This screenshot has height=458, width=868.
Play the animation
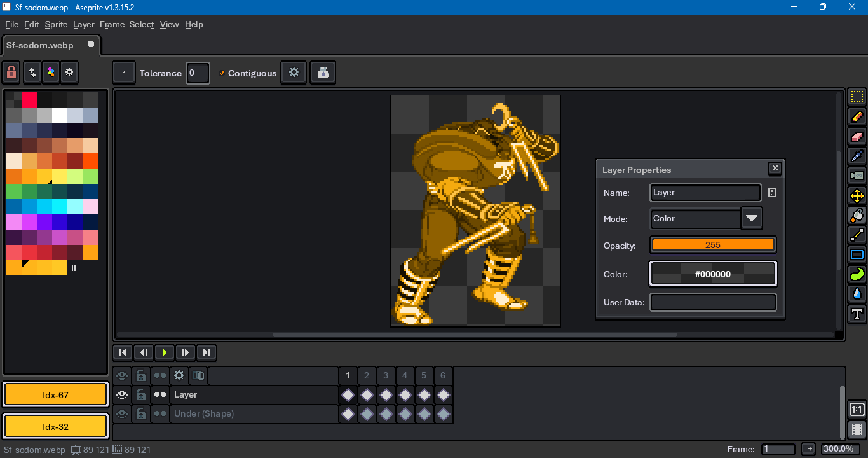tap(164, 352)
